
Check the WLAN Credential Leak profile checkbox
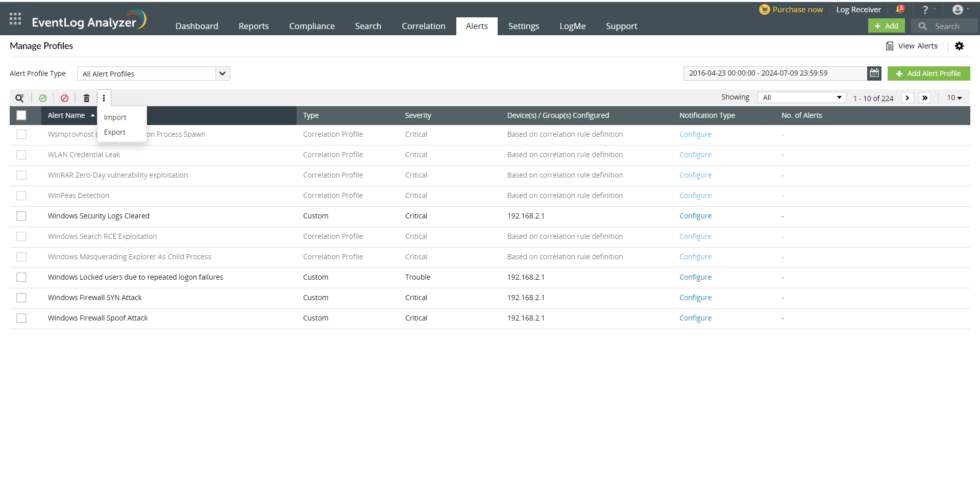click(x=21, y=155)
